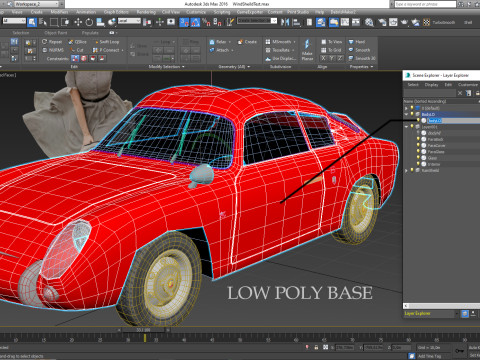The image size is (480, 360).
Task: Click the Make Planar button
Action: click(x=307, y=50)
